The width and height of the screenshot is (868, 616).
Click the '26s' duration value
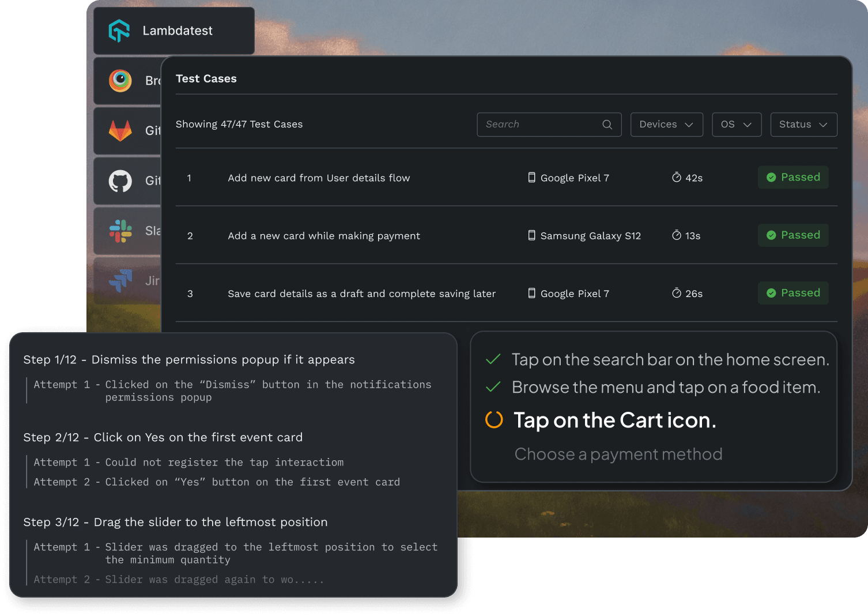694,294
